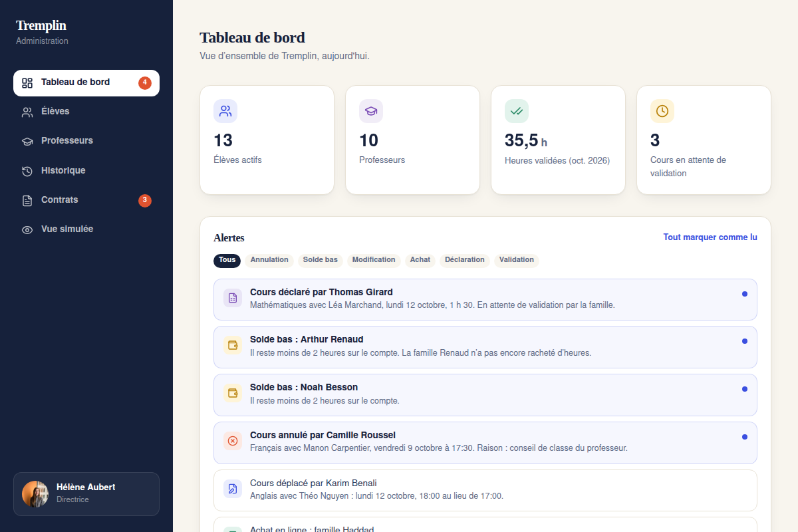Filter alerts by Solde bas
The image size is (798, 532).
click(x=321, y=260)
